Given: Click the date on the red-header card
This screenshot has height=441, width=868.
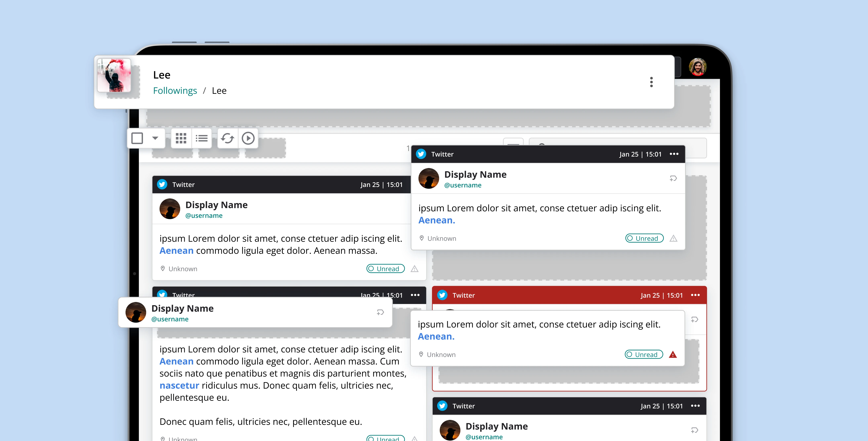Looking at the screenshot, I should coord(661,295).
